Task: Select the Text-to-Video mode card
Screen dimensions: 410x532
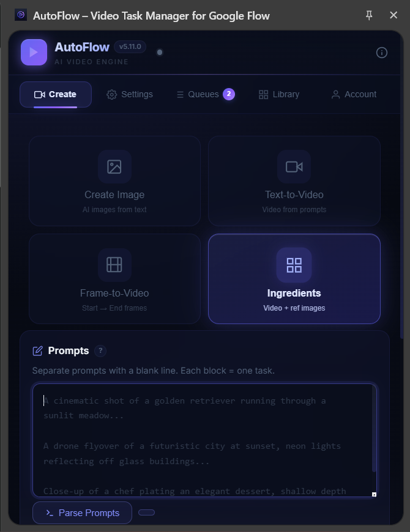Action: click(x=294, y=181)
